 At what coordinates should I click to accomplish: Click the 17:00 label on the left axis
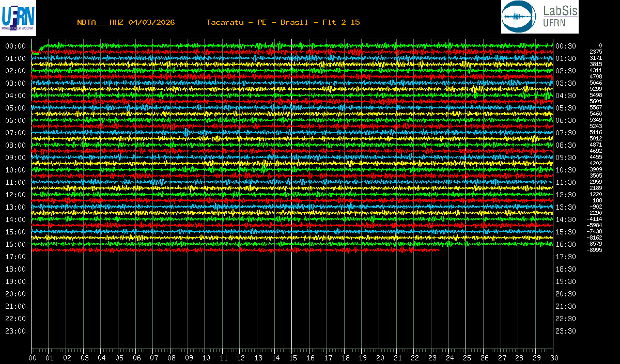click(16, 257)
